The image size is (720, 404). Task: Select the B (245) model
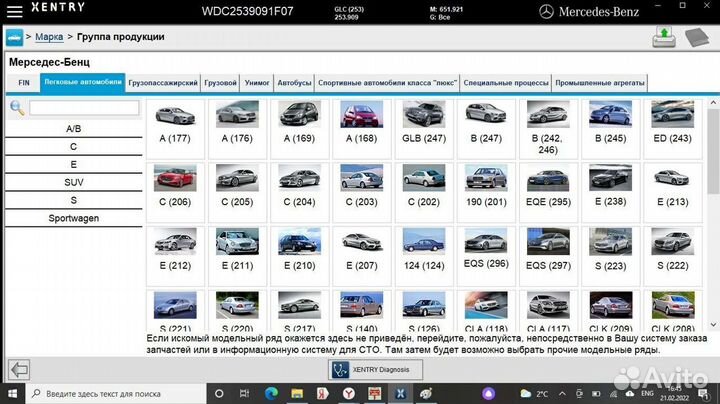pos(611,129)
